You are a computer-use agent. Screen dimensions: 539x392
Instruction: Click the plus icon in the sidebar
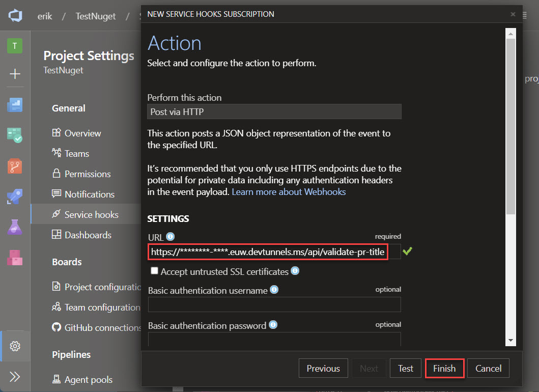tap(15, 74)
